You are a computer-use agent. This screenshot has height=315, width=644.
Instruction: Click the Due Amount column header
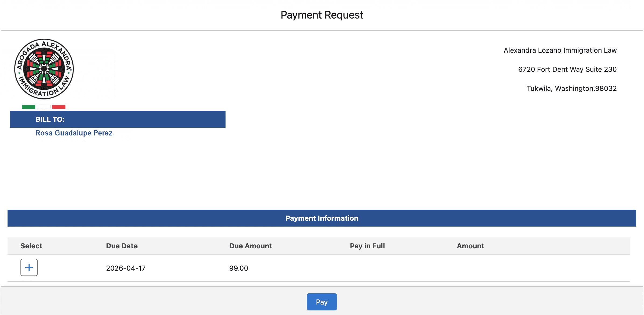click(x=250, y=246)
